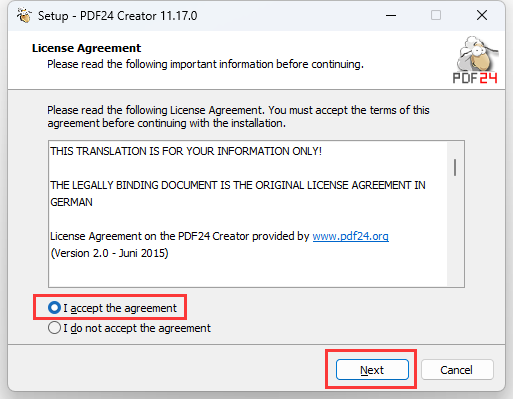Screen dimensions: 513x399
Task: Click the '(Version 2.0 - Juni 2015)' text
Action: click(109, 253)
